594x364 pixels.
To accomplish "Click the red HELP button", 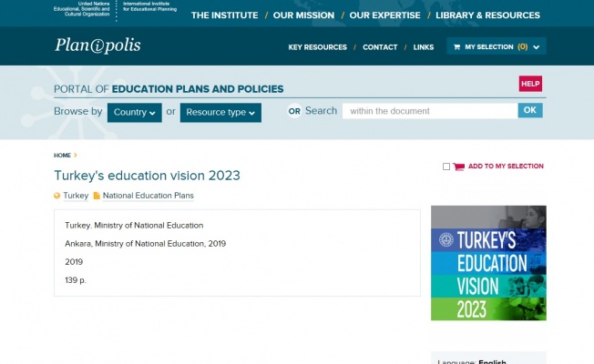I will click(530, 84).
